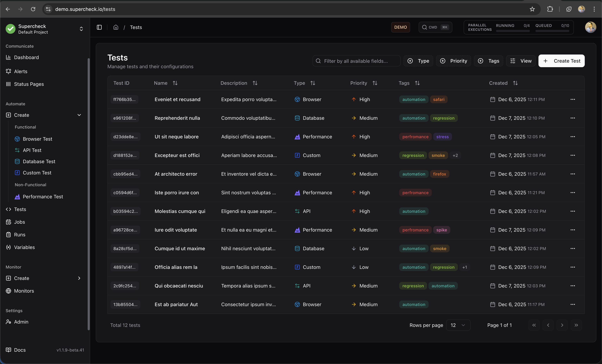Click the Create Test button
This screenshot has height=364, width=602.
tap(562, 61)
